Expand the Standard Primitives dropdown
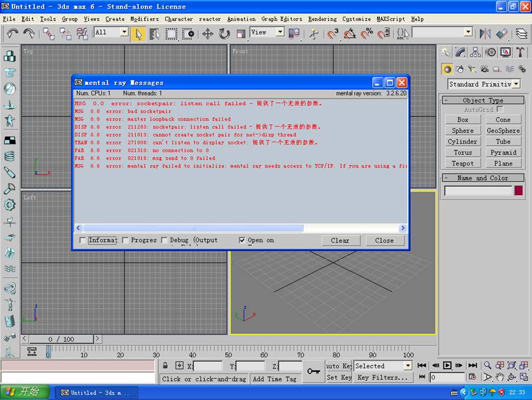 pos(516,84)
